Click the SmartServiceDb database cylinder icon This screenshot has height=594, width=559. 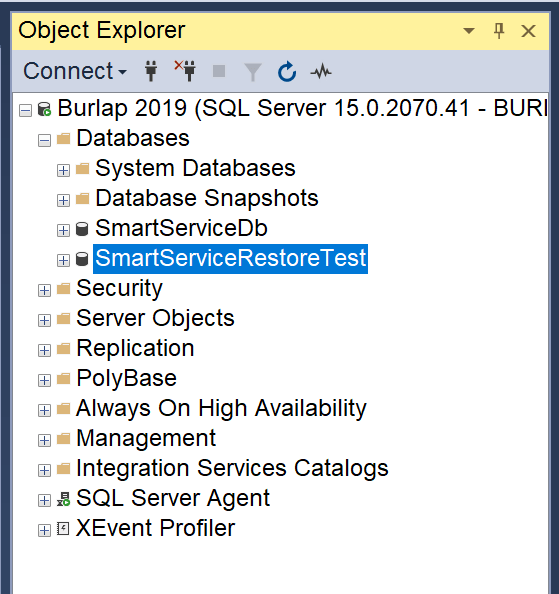[x=82, y=229]
